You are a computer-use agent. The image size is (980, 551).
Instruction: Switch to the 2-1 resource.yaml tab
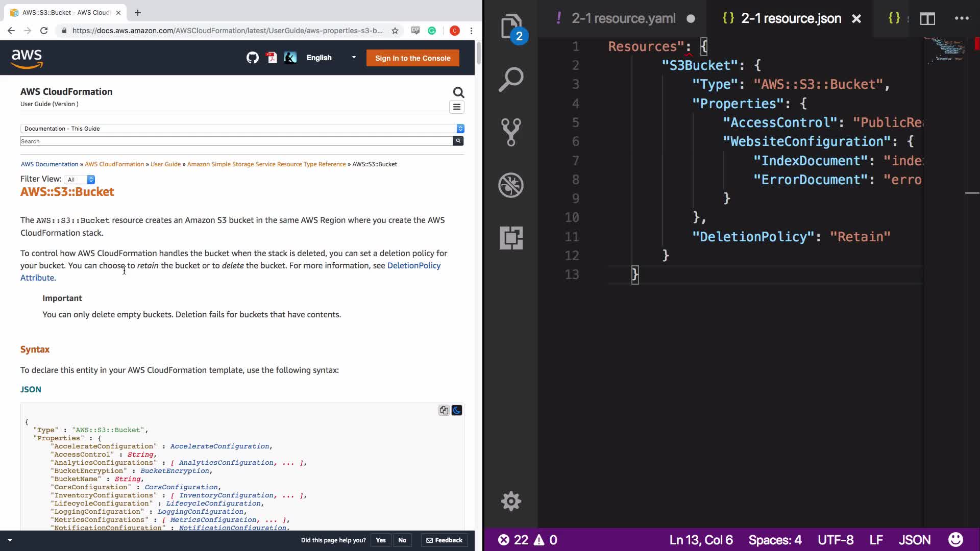(x=623, y=19)
